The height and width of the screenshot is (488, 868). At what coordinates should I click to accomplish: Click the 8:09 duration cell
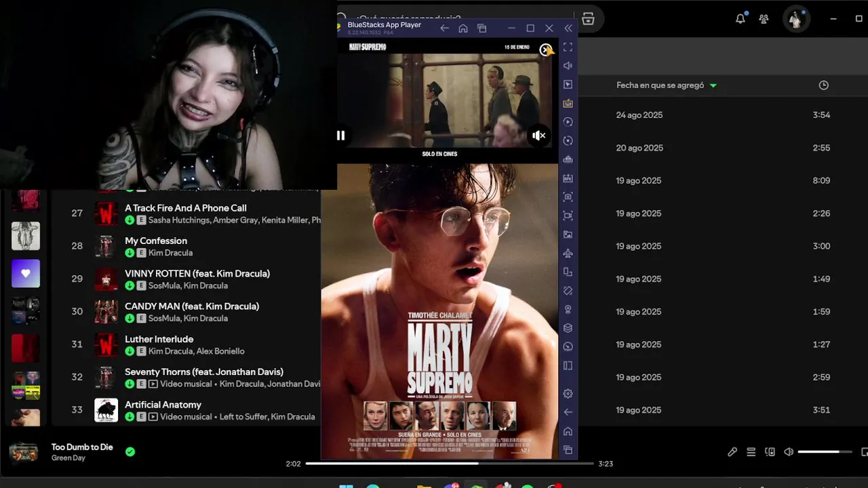[821, 181]
